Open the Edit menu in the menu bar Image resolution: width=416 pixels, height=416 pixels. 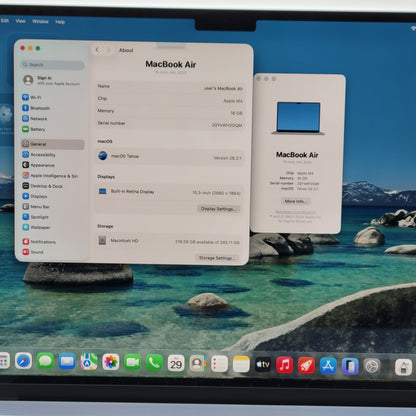click(x=5, y=21)
